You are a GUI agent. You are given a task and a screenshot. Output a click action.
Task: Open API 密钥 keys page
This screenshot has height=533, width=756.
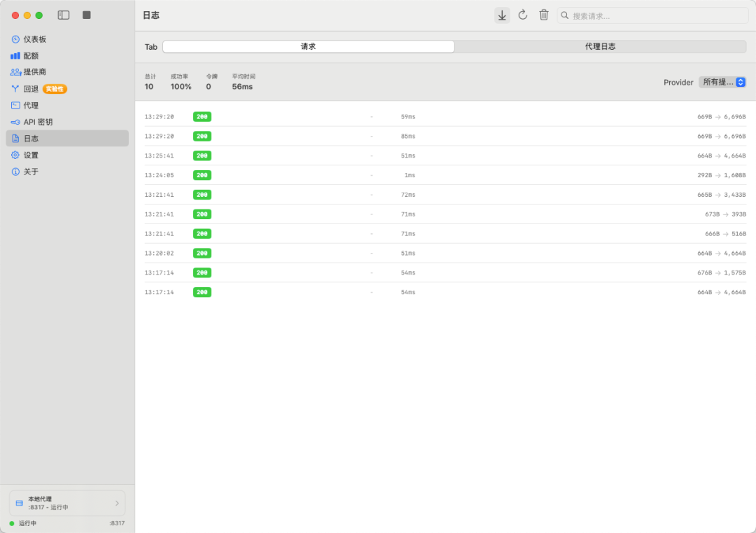click(x=38, y=122)
